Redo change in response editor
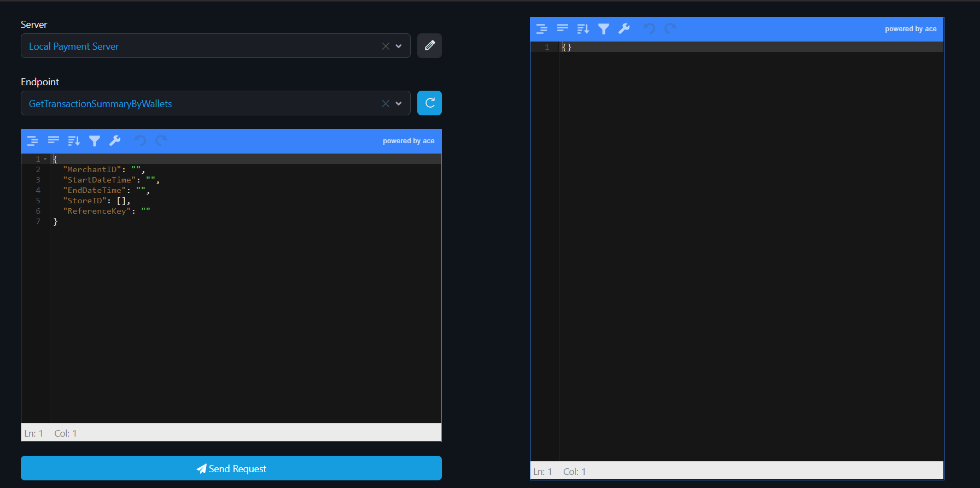The height and width of the screenshot is (488, 980). (670, 29)
